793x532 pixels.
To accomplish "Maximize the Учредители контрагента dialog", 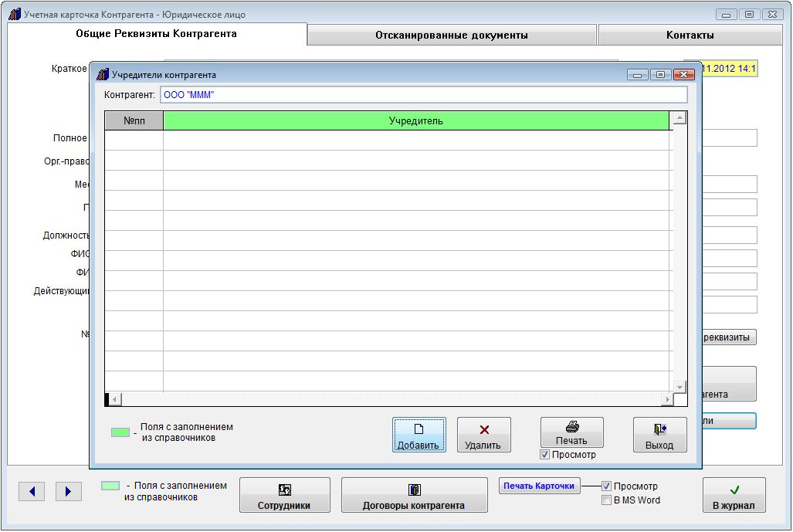I will click(x=660, y=74).
